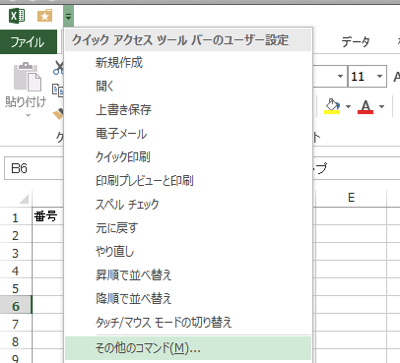This screenshot has width=400, height=363.
Task: Click the Select All corner triangle
Action: point(24,199)
